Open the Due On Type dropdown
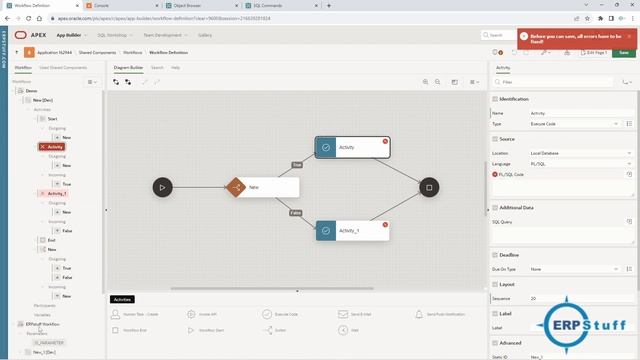The width and height of the screenshot is (640, 360). (575, 269)
